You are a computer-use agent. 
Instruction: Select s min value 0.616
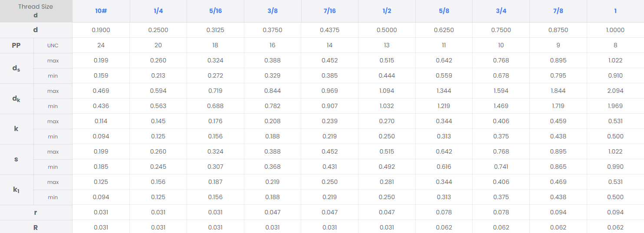tap(444, 167)
